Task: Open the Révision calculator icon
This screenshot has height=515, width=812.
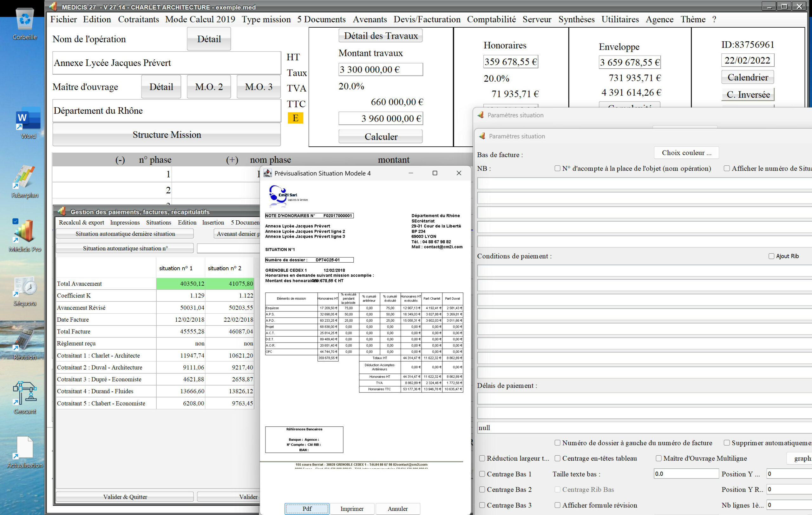Action: pos(25,340)
